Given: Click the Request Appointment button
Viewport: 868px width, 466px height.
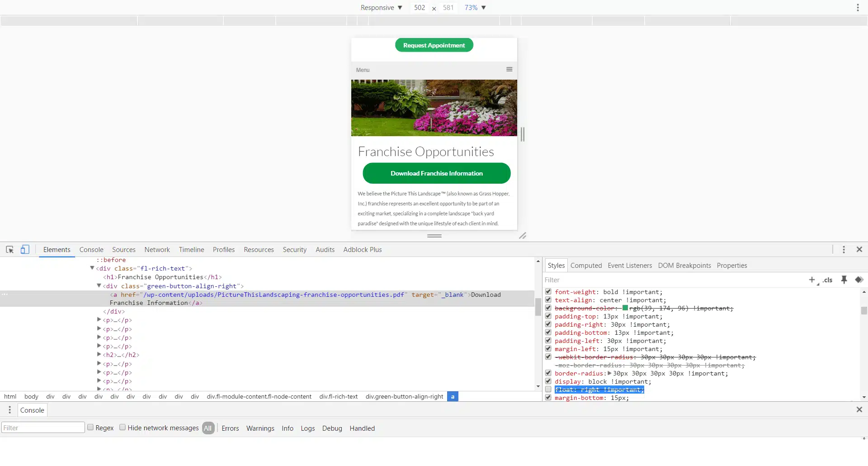Looking at the screenshot, I should click(434, 45).
